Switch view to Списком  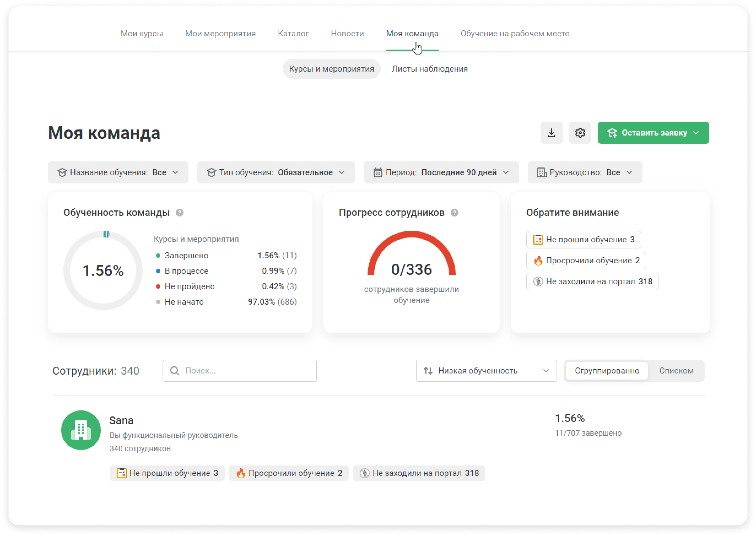tap(676, 371)
